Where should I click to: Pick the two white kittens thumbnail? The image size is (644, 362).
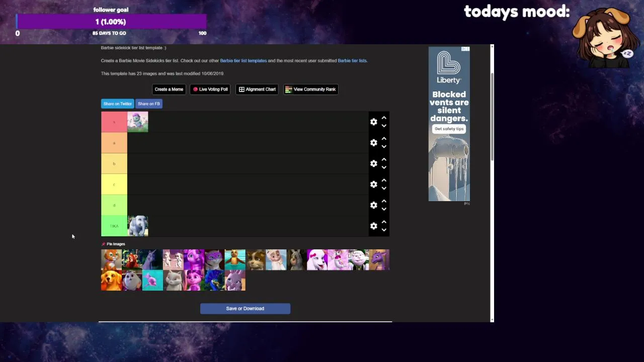pyautogui.click(x=173, y=260)
